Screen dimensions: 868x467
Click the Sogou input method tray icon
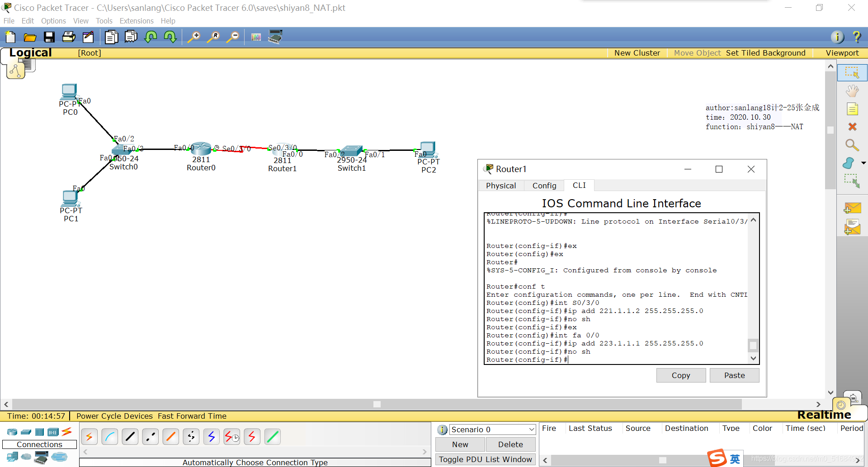[717, 458]
